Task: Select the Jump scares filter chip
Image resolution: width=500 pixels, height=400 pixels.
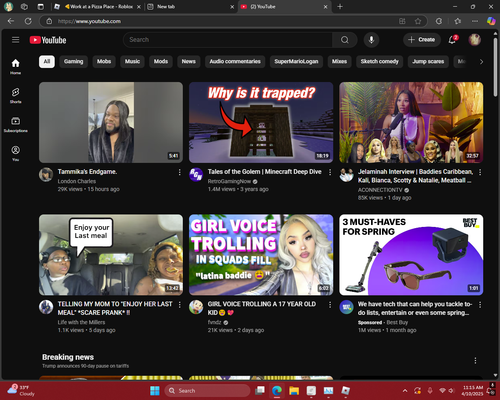Action: [x=428, y=62]
